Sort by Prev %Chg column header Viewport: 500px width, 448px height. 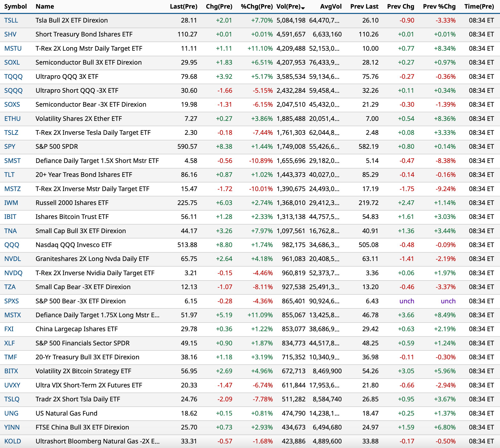pos(439,7)
